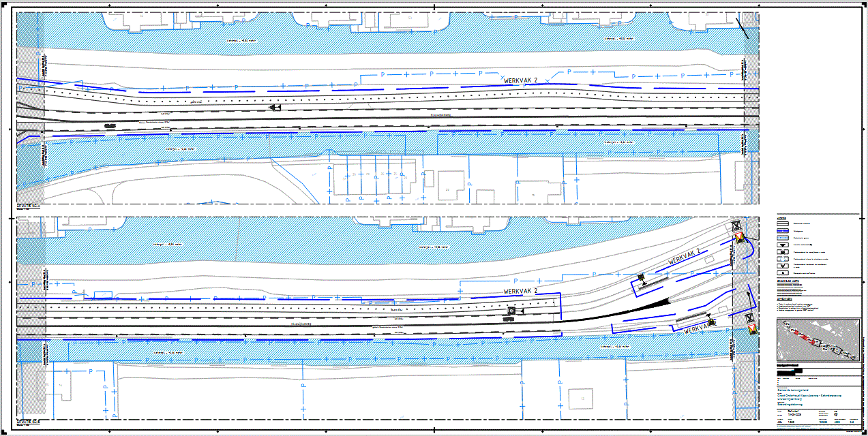Click the crossed-out sign above the upper yield sign
The width and height of the screenshot is (868, 436).
coord(736,225)
